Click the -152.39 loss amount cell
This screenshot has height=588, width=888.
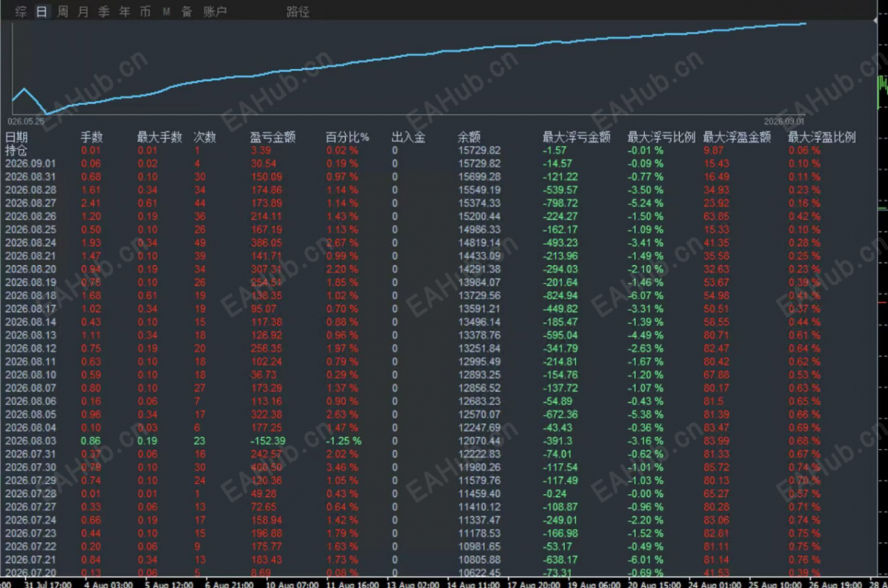(x=268, y=441)
